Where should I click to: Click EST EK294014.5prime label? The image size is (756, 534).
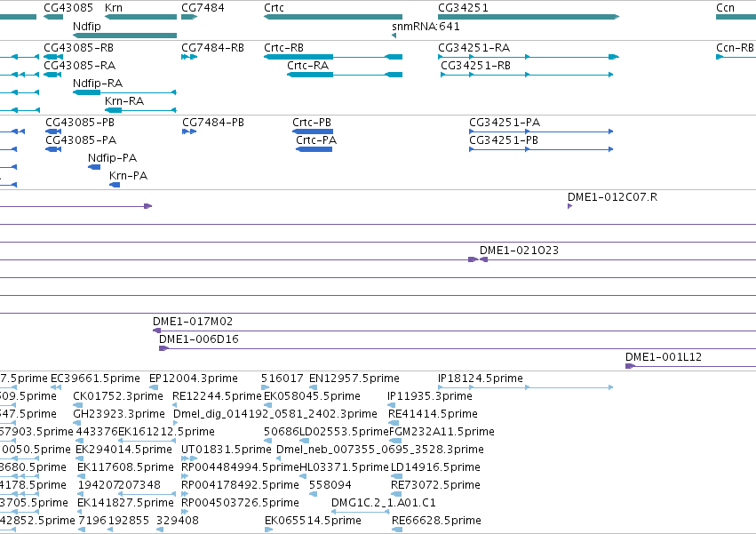click(123, 450)
